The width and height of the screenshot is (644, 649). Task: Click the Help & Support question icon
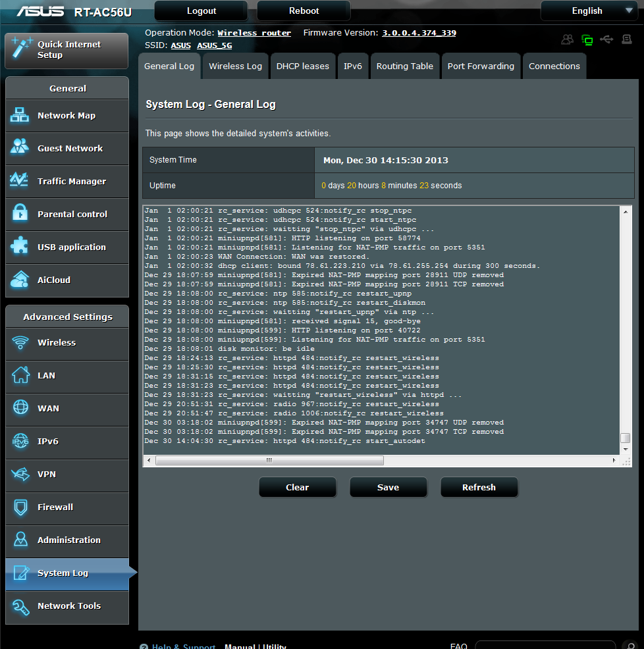coord(144,646)
